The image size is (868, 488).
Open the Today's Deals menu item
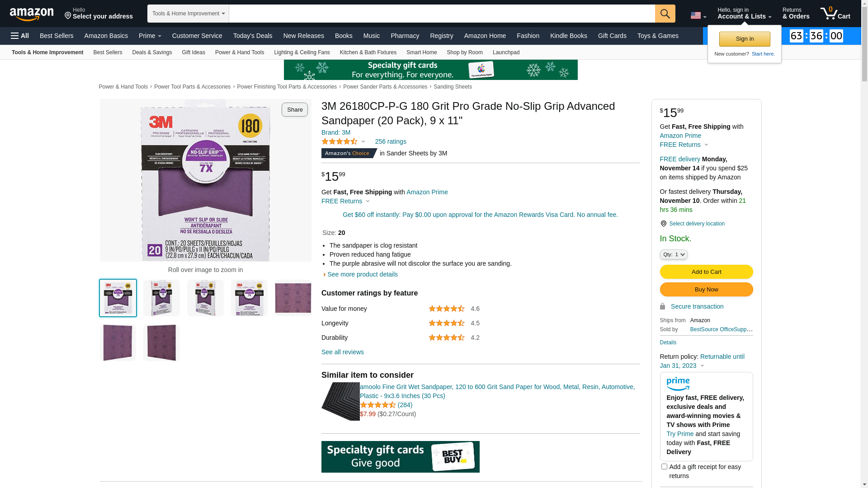(252, 36)
